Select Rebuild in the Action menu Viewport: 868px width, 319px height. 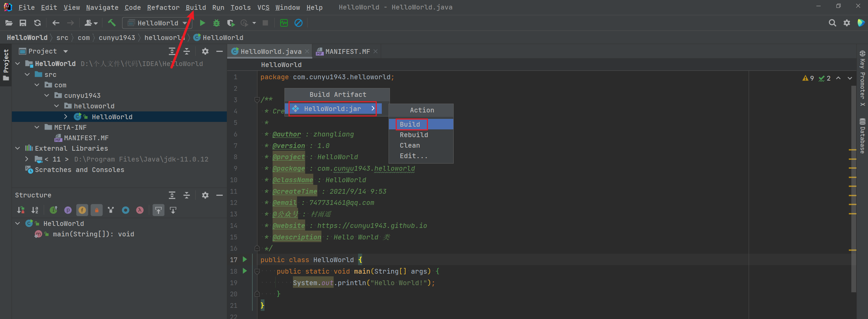tap(414, 134)
